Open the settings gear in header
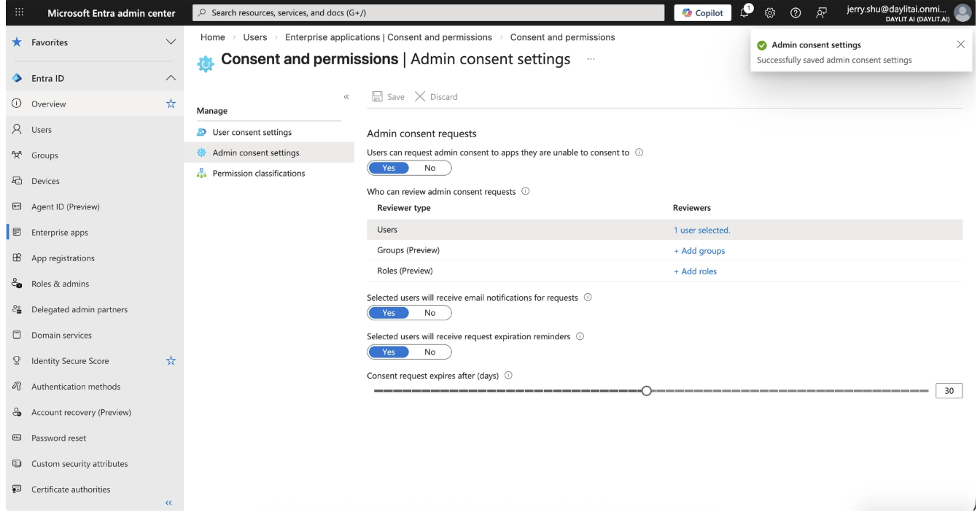 pyautogui.click(x=769, y=13)
